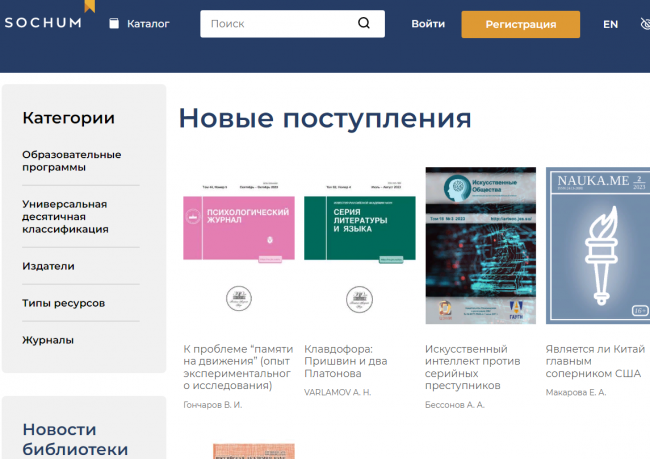Select Универсальная десятичная классификация category
650x459 pixels.
pos(65,216)
